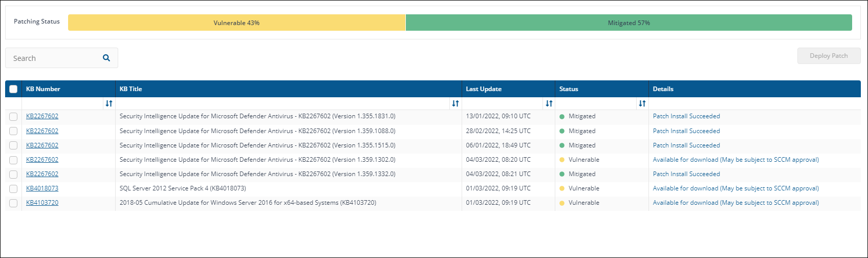
Task: Open the KB4018073 link
Action: (42, 188)
